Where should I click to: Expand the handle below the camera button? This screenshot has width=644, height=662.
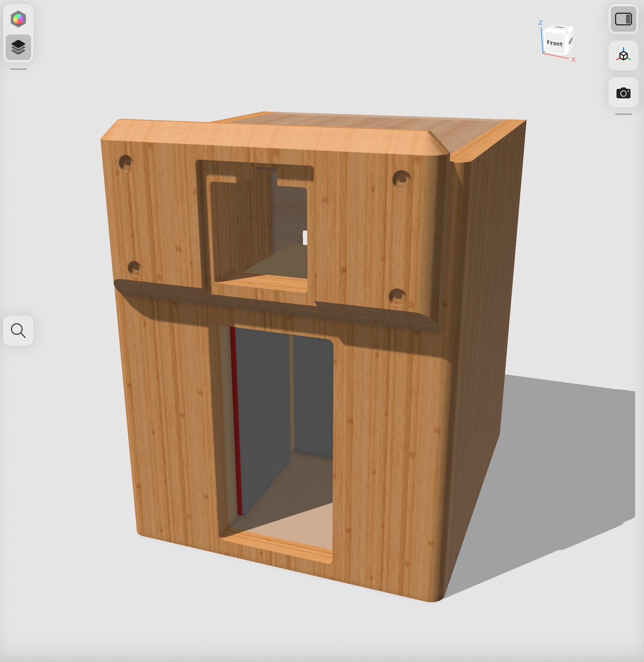tap(623, 114)
